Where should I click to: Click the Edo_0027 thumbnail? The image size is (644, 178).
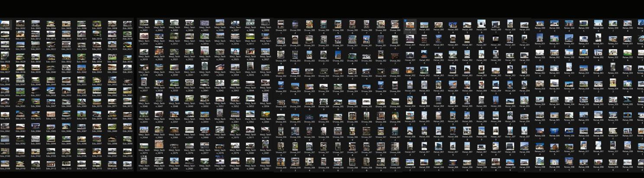click(127, 44)
